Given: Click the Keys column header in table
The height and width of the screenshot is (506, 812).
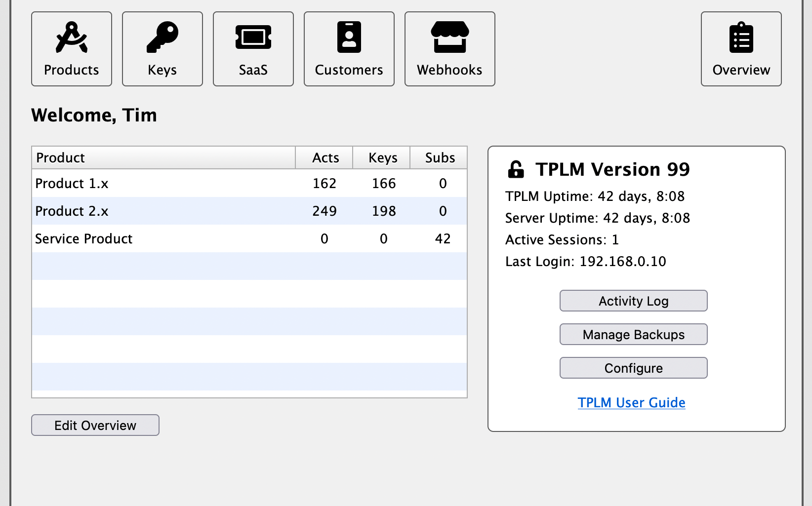Looking at the screenshot, I should pyautogui.click(x=382, y=158).
